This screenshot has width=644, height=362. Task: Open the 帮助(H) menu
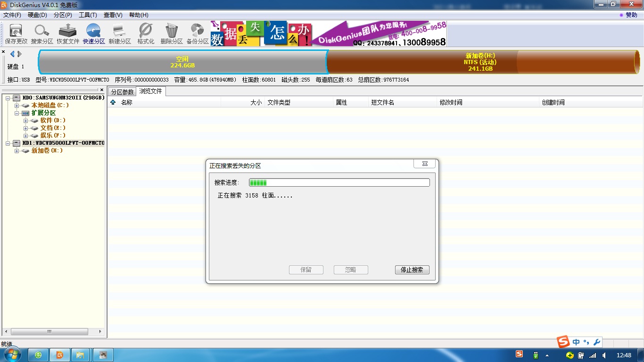(x=139, y=15)
